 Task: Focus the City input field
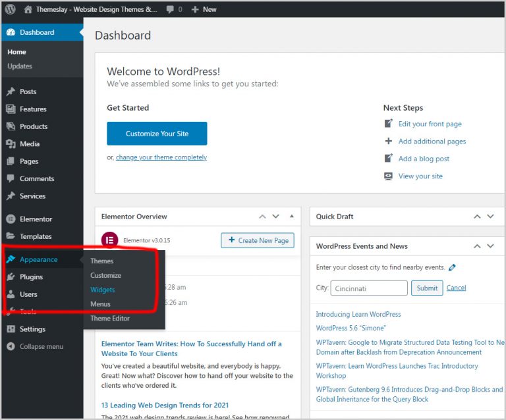(369, 288)
